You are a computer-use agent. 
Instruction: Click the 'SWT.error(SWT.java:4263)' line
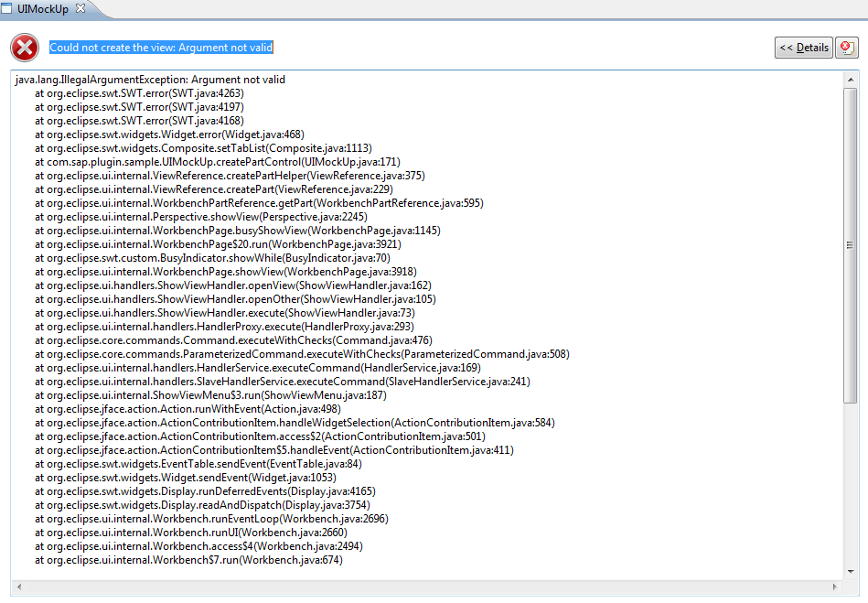(140, 93)
